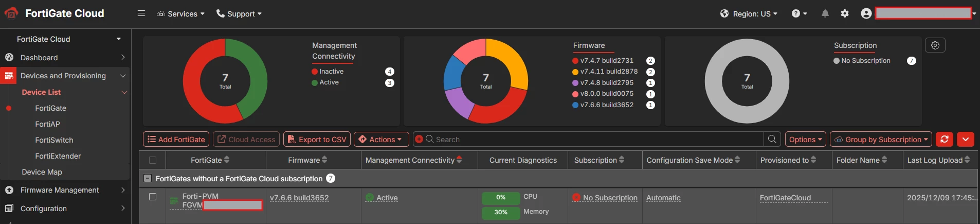Click the v7.4.7 build2731 legend entry
980x224 pixels.
(607, 61)
